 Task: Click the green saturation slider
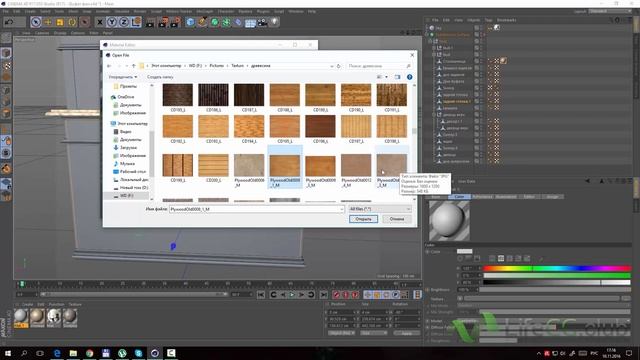[x=557, y=276]
